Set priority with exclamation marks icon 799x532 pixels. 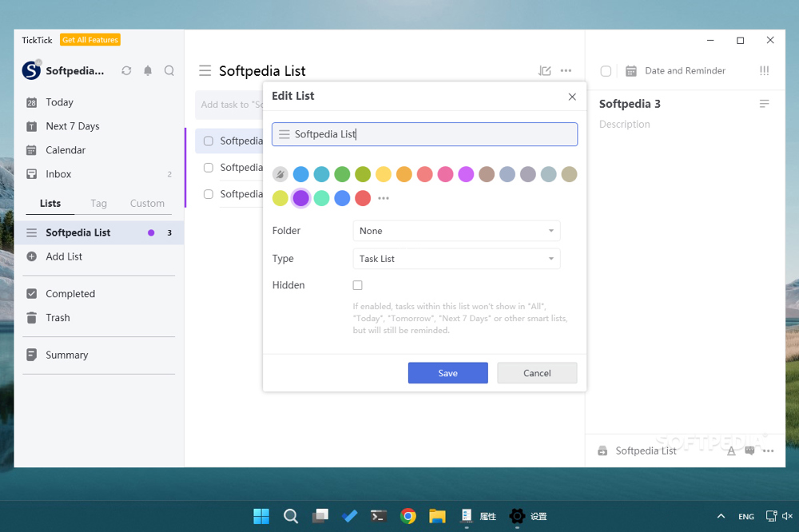click(x=764, y=71)
